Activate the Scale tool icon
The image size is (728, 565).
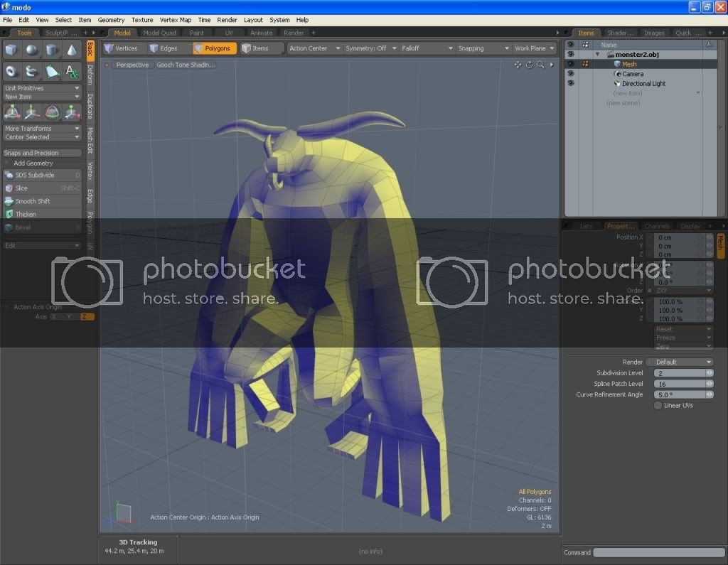point(72,112)
